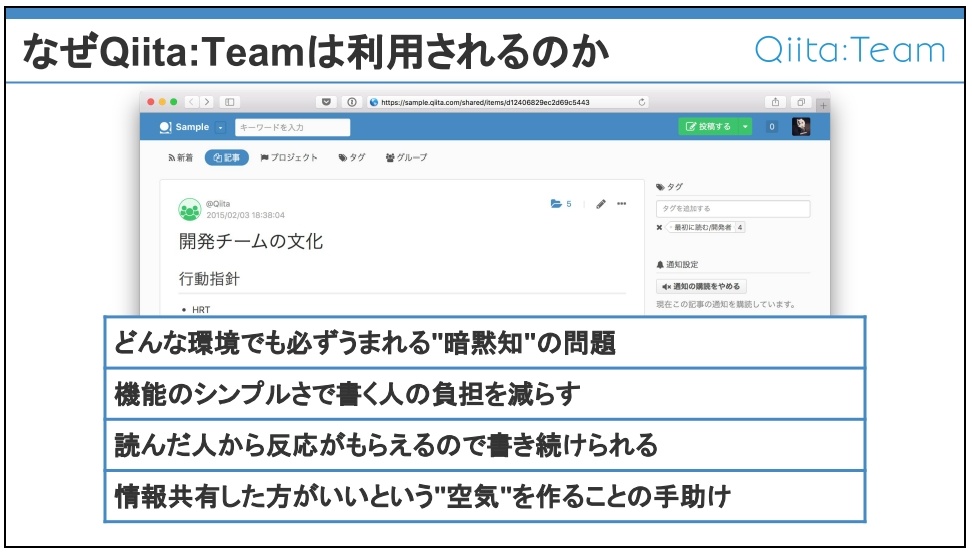Screen dimensions: 972x554
Task: Click the HRT bullet item
Action: point(201,309)
